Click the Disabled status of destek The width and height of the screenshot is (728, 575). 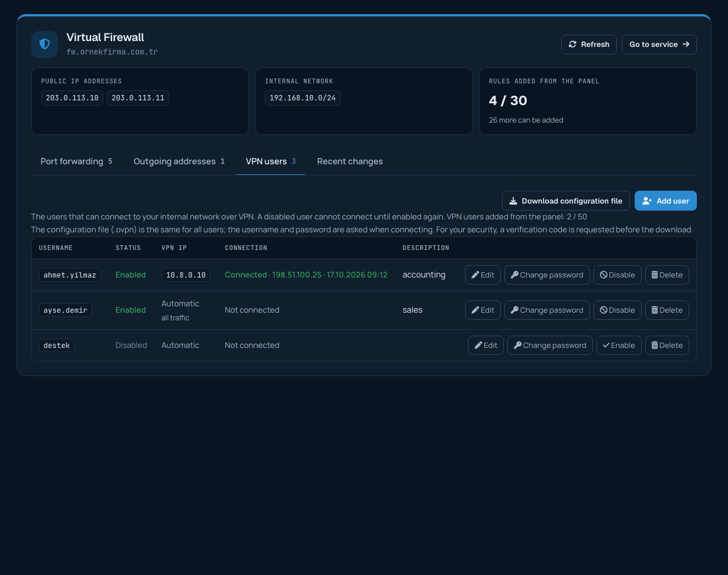pos(131,346)
